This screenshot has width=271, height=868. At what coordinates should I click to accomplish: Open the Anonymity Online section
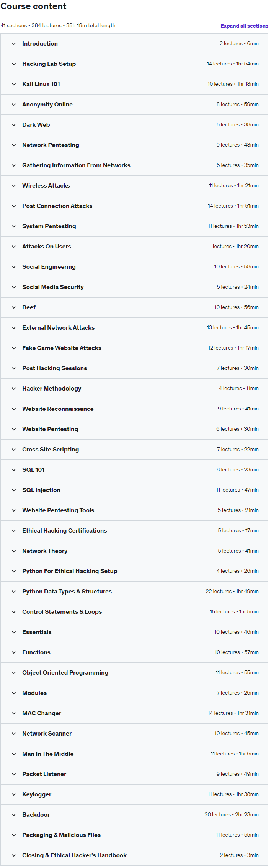pyautogui.click(x=47, y=105)
